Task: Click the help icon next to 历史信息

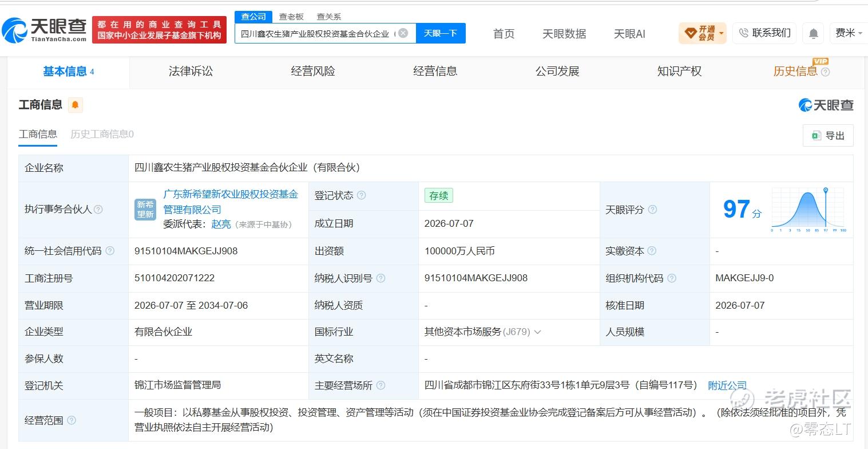Action: (825, 72)
